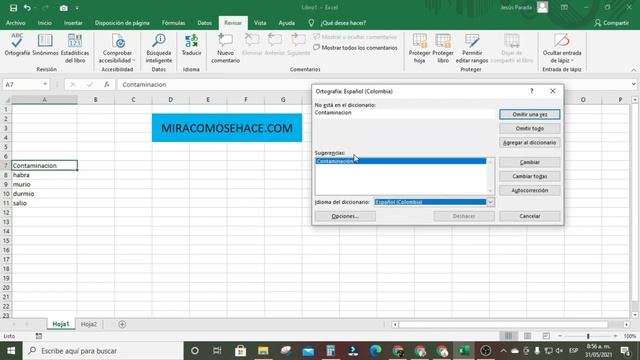Switch to Page Layout view icon
The height and width of the screenshot is (360, 640).
click(527, 336)
